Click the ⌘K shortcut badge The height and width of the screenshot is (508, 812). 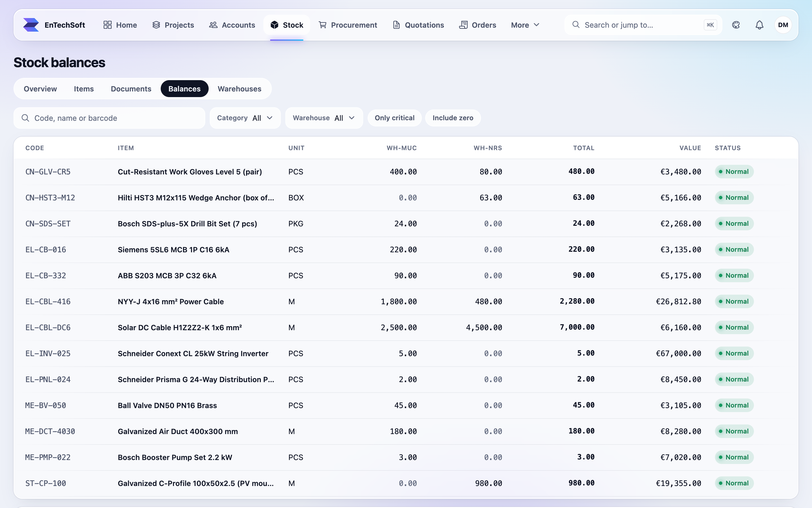[x=710, y=25]
